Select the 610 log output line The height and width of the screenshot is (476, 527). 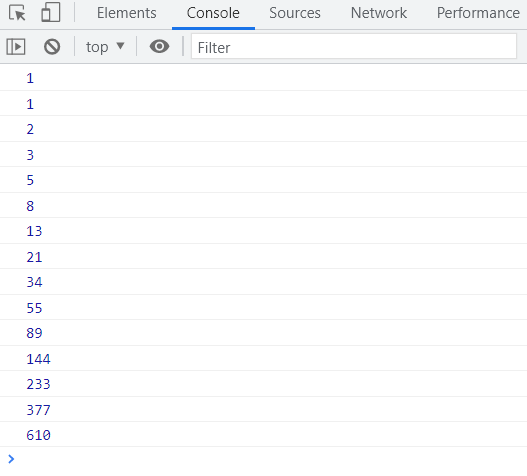(264, 435)
